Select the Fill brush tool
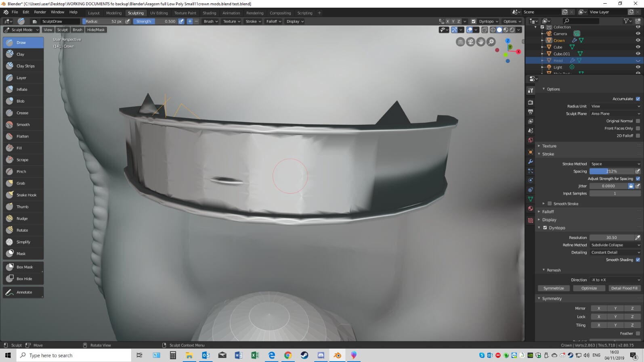Image resolution: width=644 pixels, height=362 pixels. [23, 148]
